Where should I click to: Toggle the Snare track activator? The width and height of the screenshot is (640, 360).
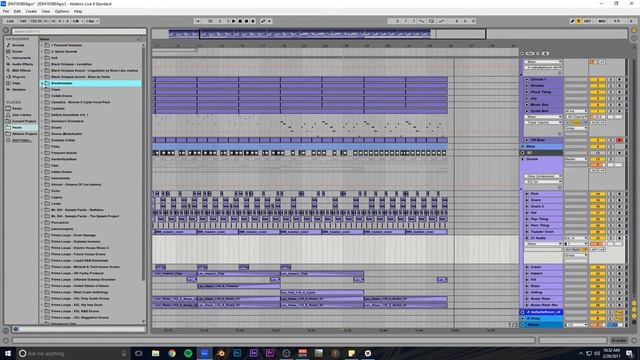tap(597, 200)
